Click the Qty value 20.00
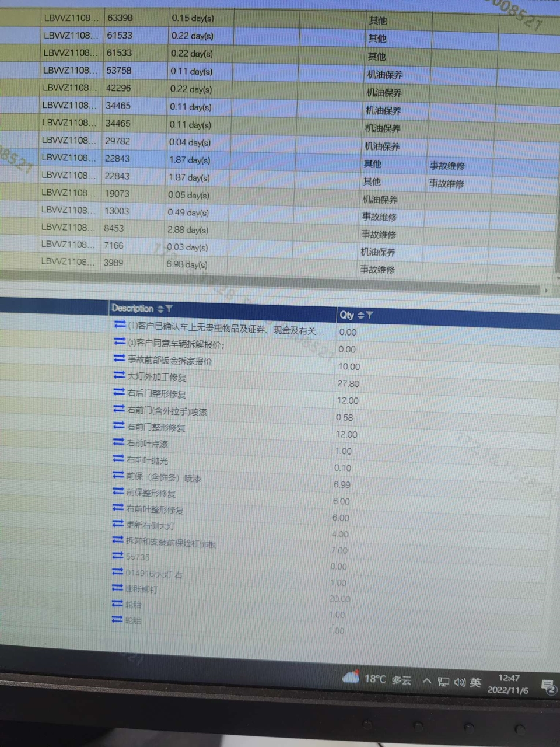 click(x=340, y=599)
